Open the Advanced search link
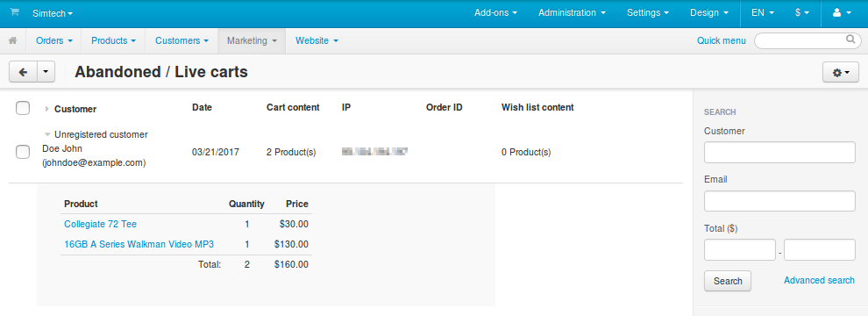 (819, 280)
